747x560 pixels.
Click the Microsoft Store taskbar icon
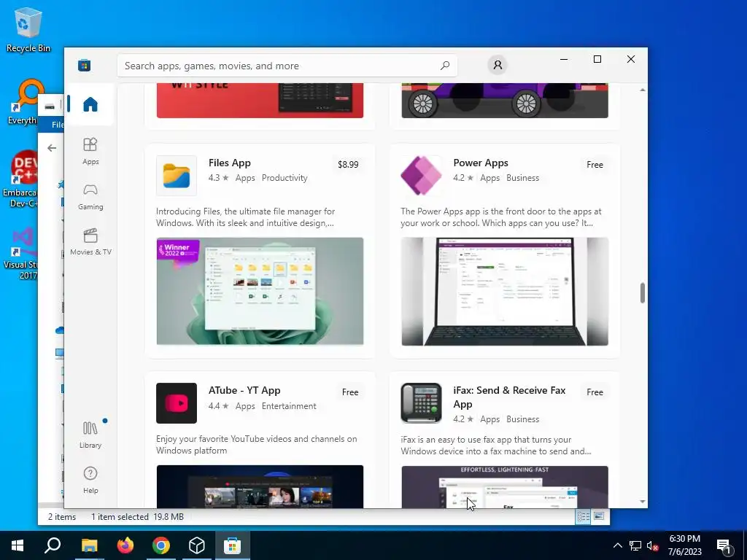tap(233, 545)
